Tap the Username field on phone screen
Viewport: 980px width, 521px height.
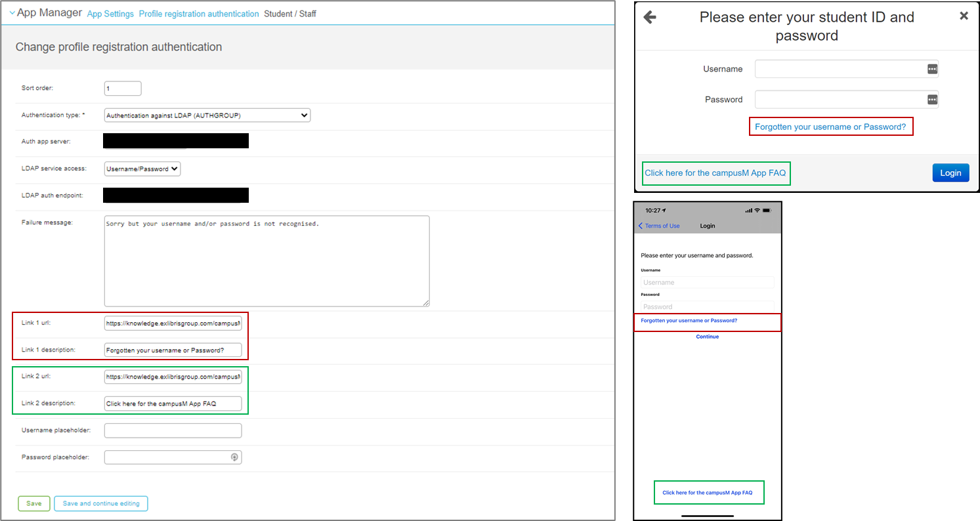coord(708,283)
